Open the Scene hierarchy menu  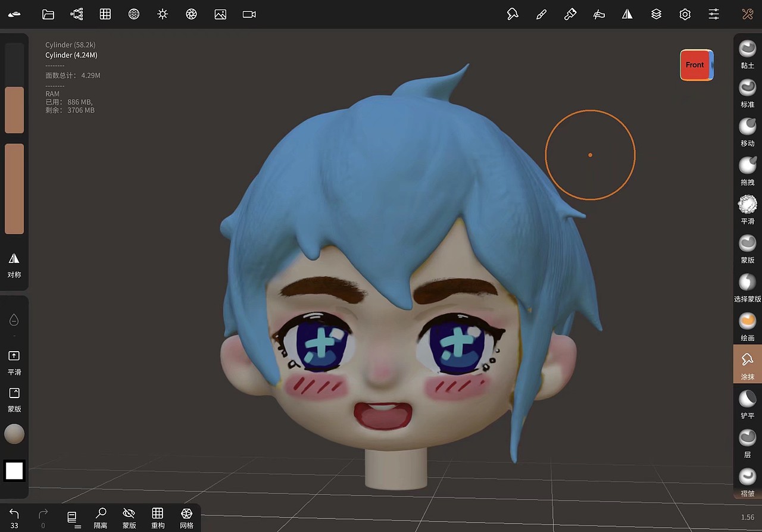[77, 14]
